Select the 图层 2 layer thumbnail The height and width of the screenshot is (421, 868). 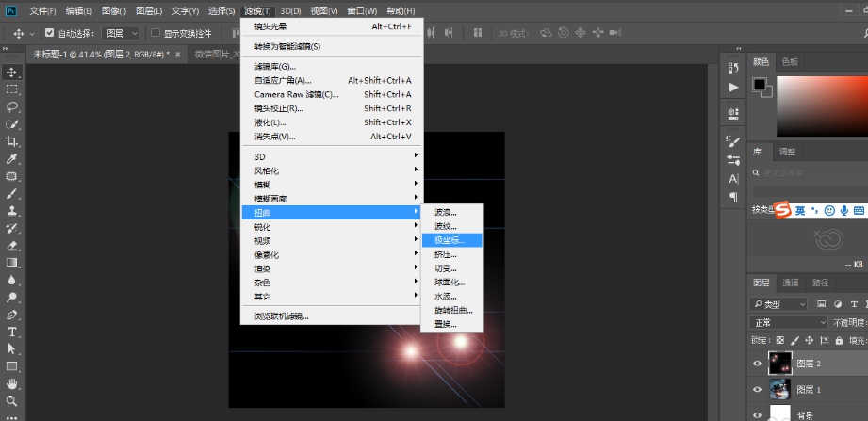click(780, 364)
